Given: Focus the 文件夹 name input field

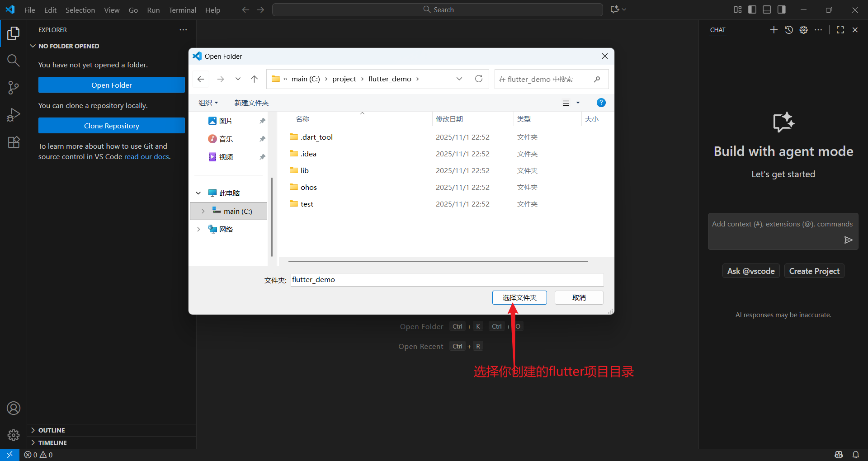Looking at the screenshot, I should 447,280.
